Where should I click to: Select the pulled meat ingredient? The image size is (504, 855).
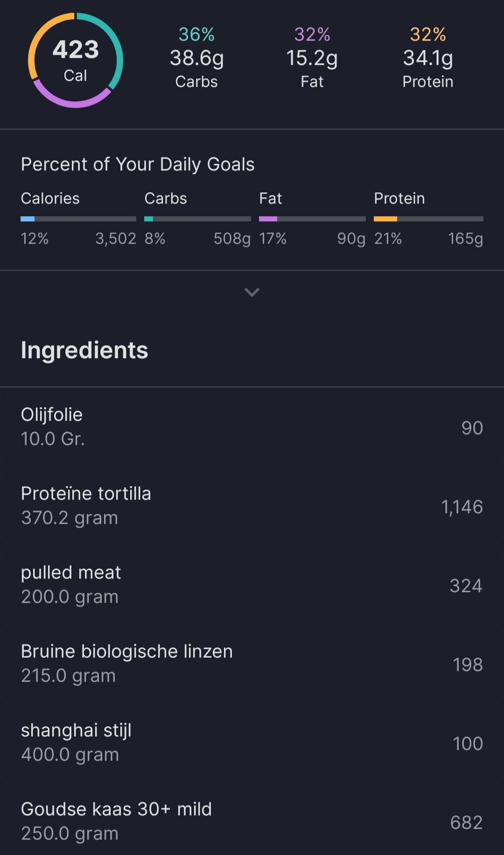pos(252,585)
